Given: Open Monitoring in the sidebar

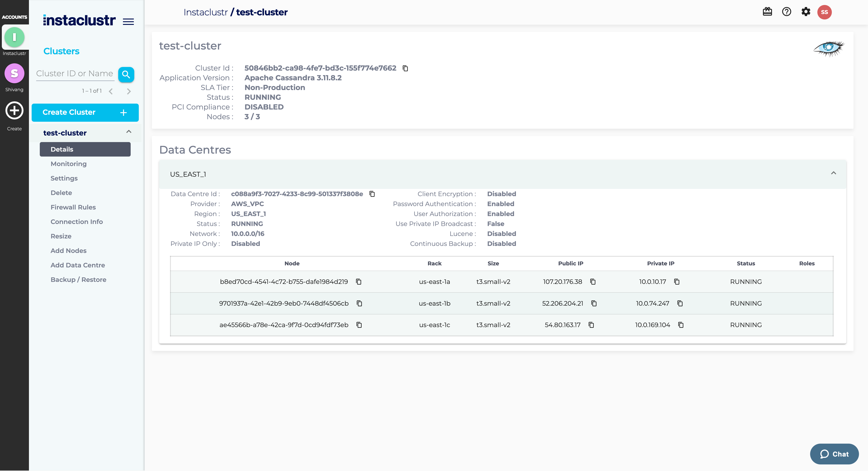Looking at the screenshot, I should pos(69,164).
